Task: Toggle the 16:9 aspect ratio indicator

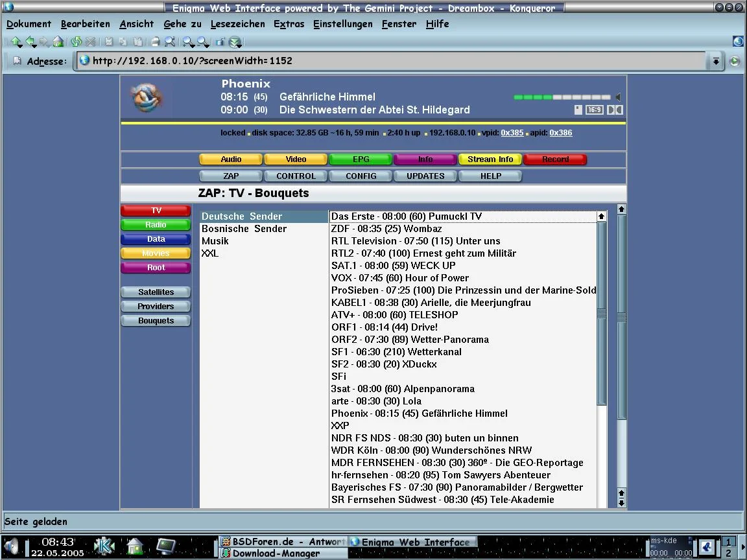Action: [x=594, y=110]
